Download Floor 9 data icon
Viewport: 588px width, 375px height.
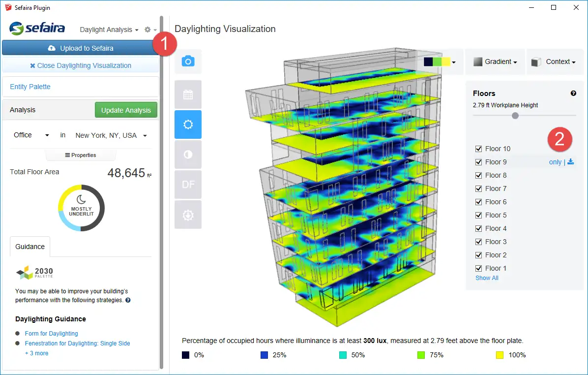[571, 162]
